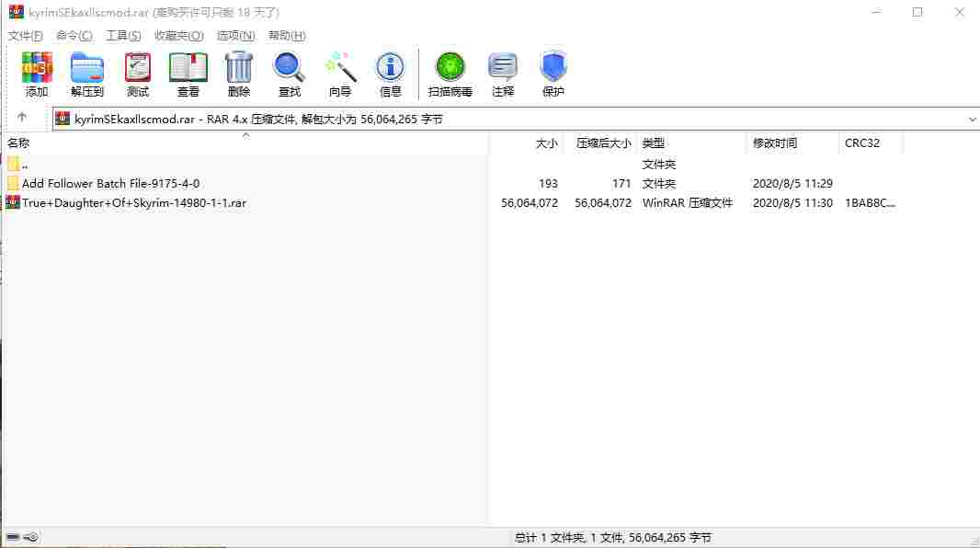Select True+Daughter+Of+Skyrim-14980-1-1.rar file name
This screenshot has width=980, height=548.
(134, 203)
